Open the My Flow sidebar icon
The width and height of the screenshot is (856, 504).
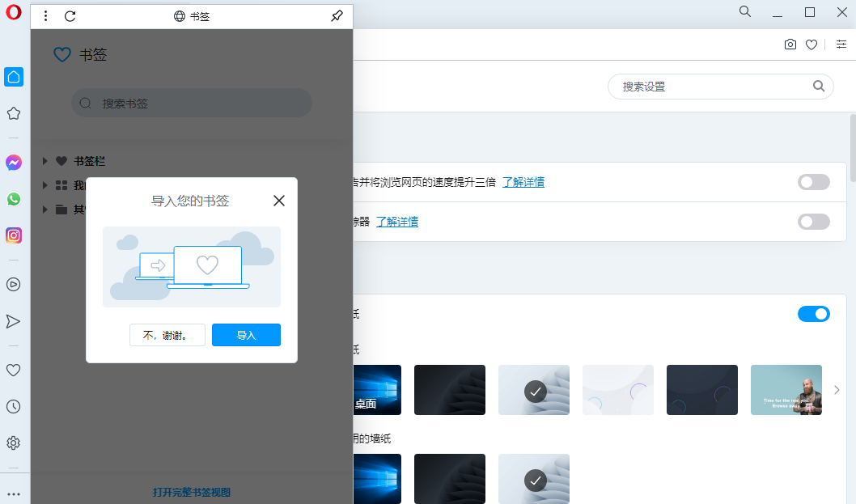13,321
